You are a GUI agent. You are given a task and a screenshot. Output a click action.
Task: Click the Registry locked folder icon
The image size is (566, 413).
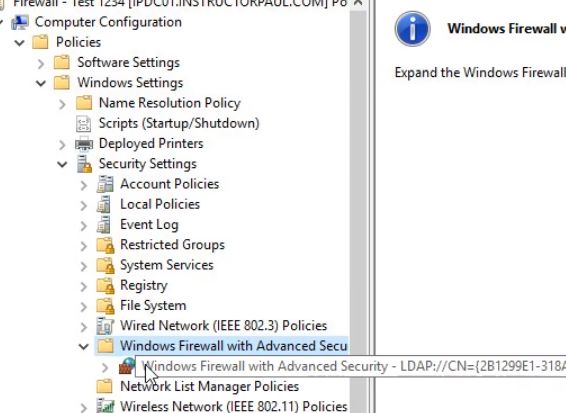click(105, 286)
